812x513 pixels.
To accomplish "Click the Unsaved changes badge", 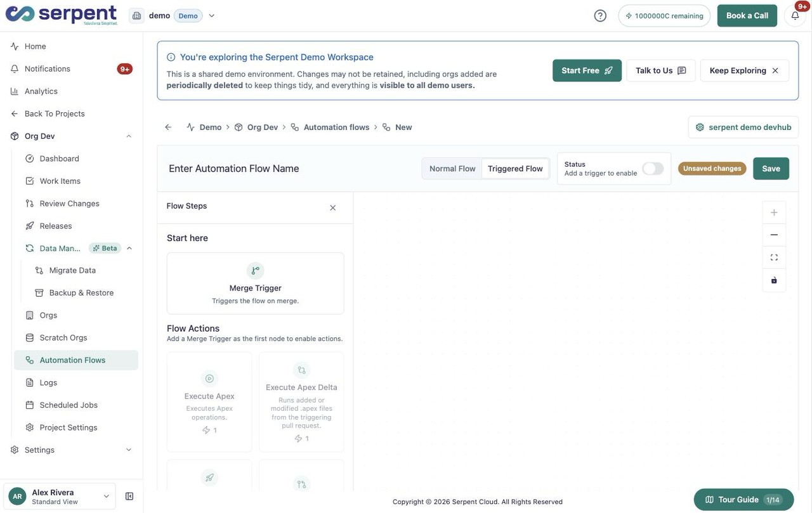I will click(x=712, y=169).
